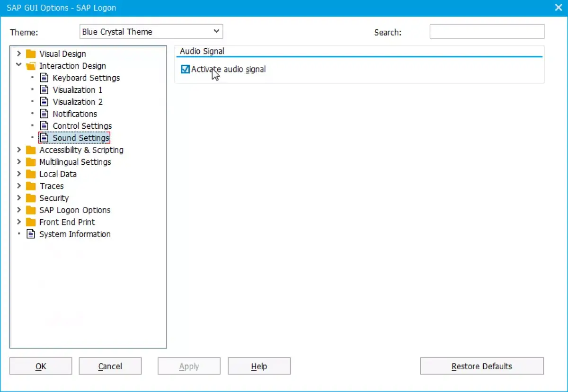Click the Local Data folder icon
The width and height of the screenshot is (568, 392).
coord(31,174)
